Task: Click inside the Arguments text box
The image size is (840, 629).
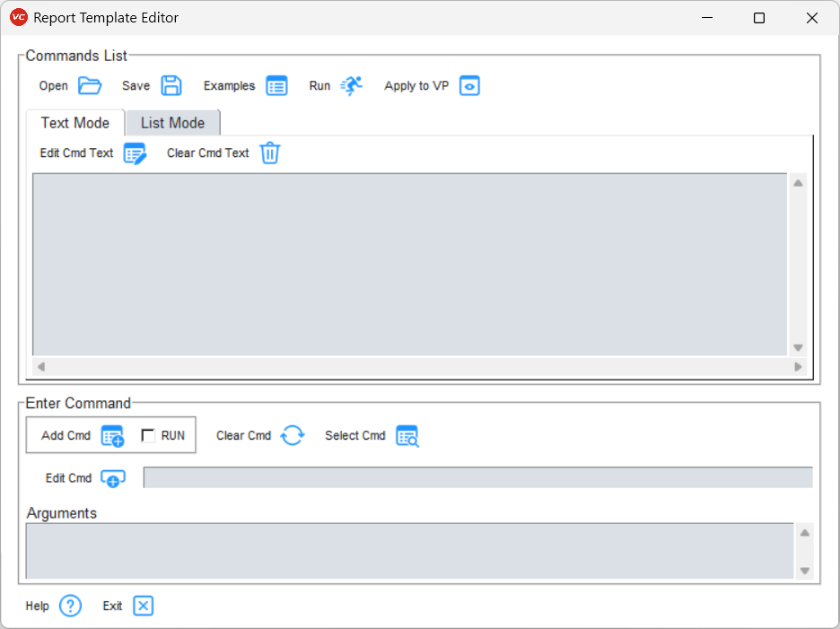Action: 410,551
